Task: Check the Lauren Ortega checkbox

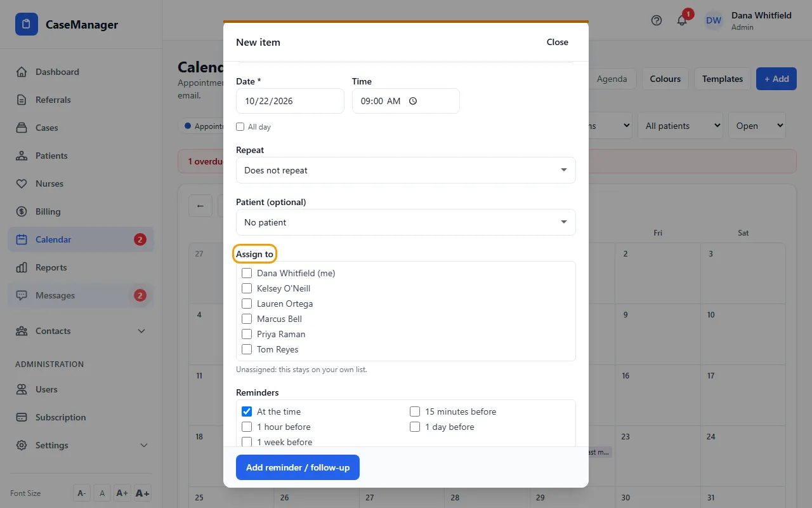Action: [x=247, y=304]
